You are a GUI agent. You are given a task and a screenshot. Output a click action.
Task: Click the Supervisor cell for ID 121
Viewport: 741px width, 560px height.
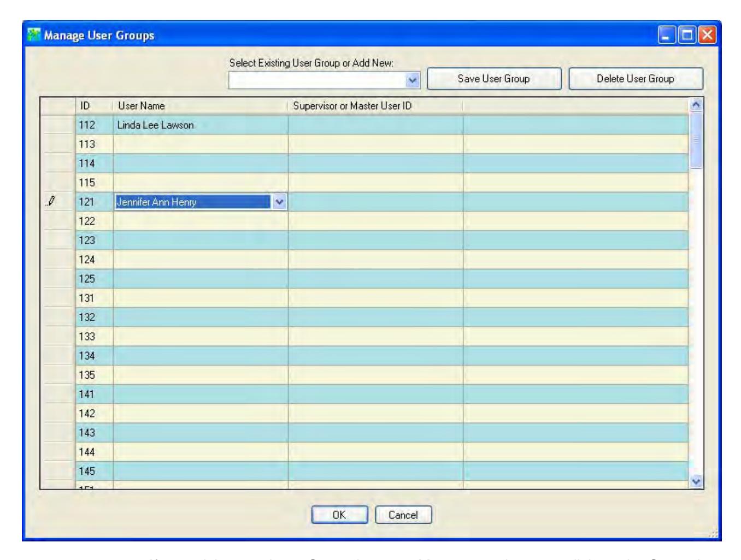pyautogui.click(x=375, y=202)
